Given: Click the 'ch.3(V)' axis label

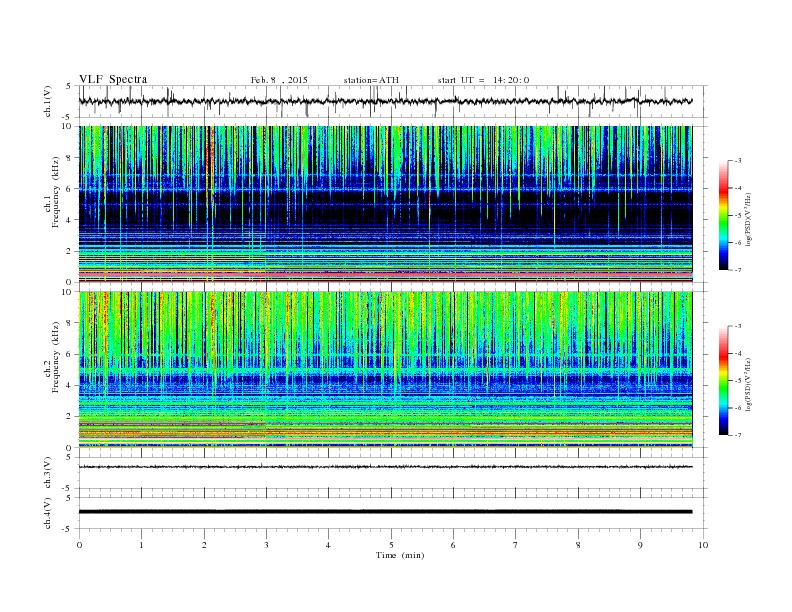Looking at the screenshot, I should coord(48,473).
